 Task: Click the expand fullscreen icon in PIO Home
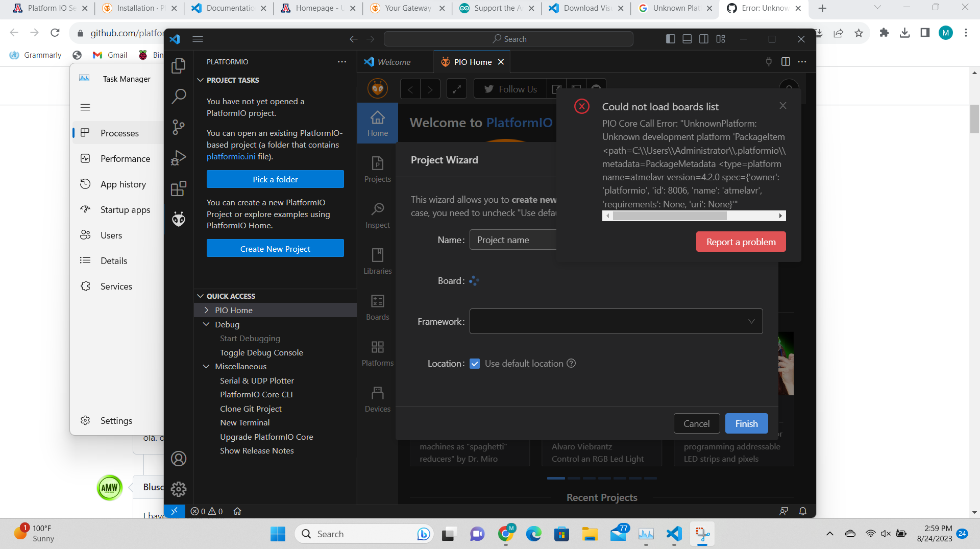(x=457, y=89)
